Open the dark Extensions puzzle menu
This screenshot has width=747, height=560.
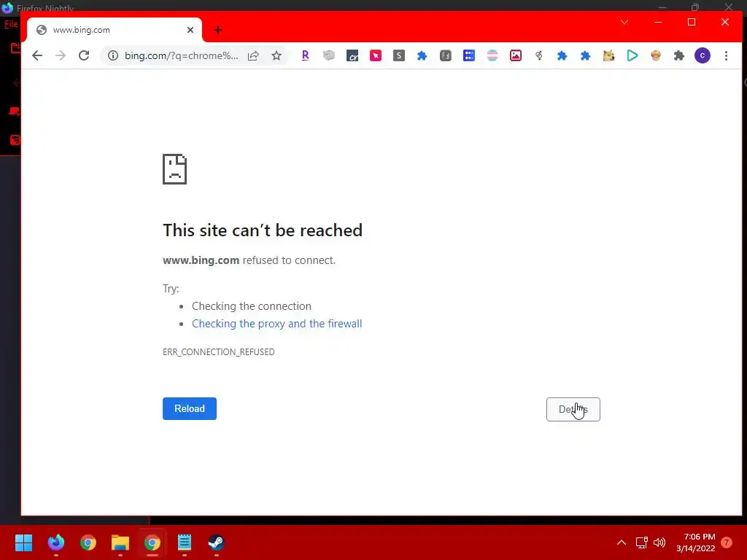point(679,55)
